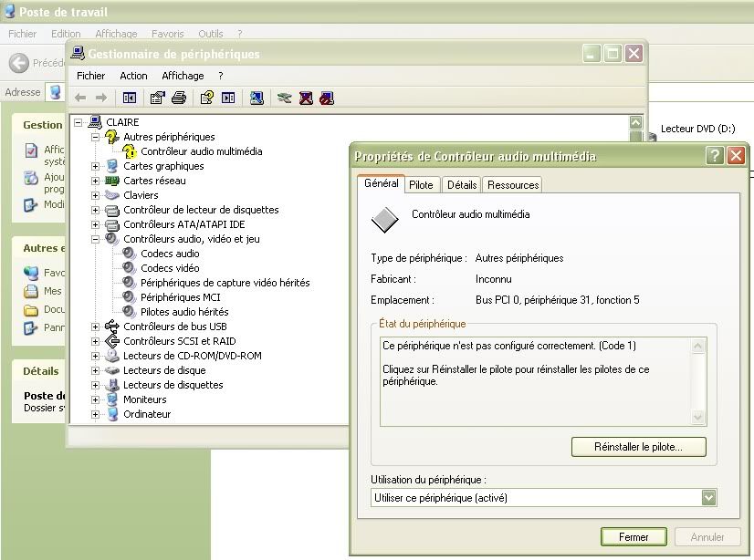Click the device list scrollbar up arrow

tap(636, 122)
